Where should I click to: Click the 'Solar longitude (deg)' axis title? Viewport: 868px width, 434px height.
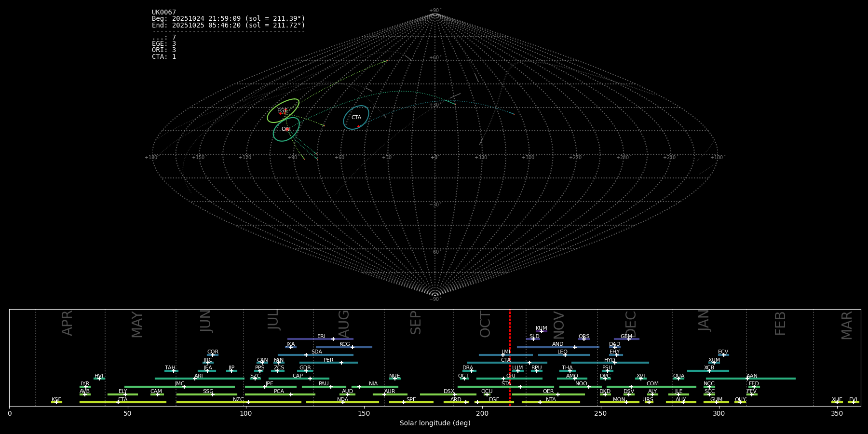[x=435, y=423]
